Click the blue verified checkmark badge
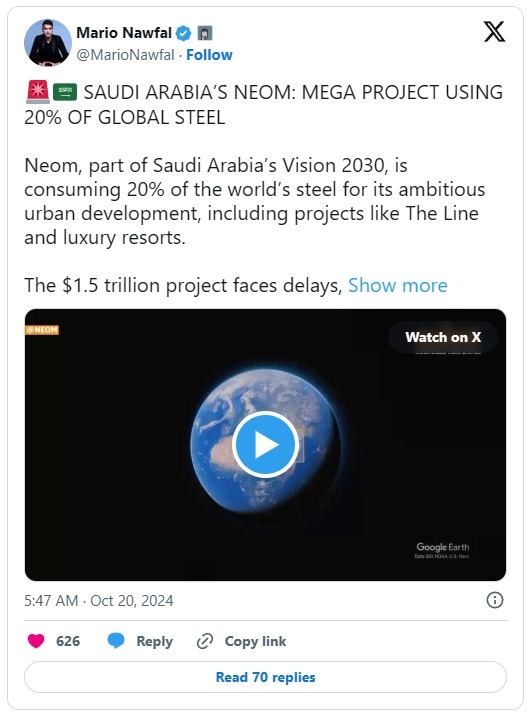This screenshot has height=717, width=527. (x=183, y=33)
